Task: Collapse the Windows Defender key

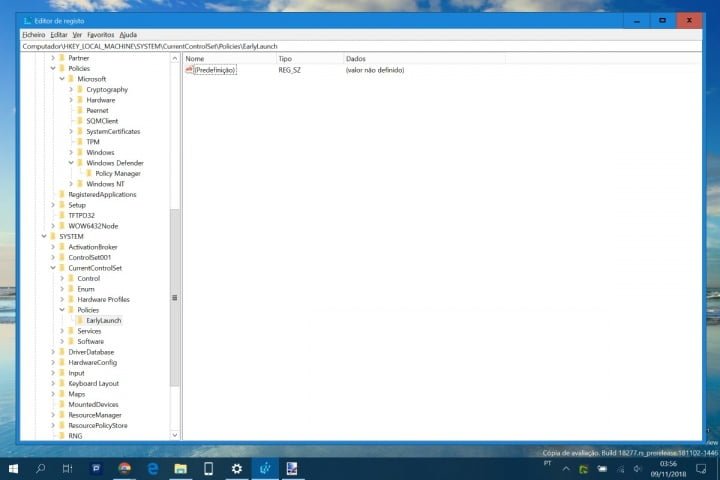Action: coord(71,163)
